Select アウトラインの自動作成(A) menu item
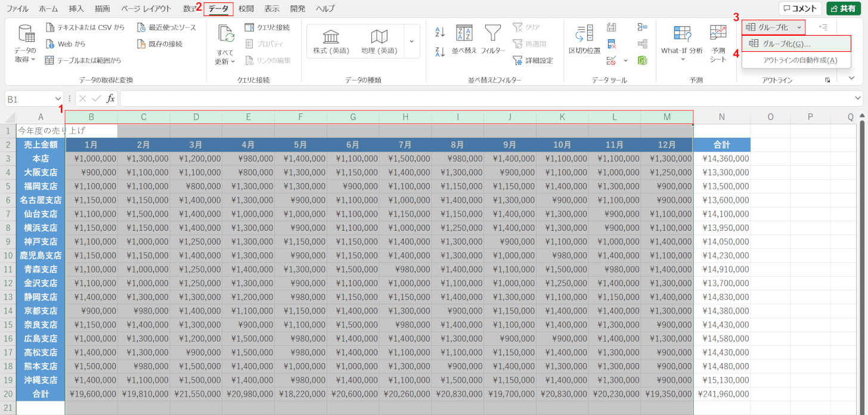This screenshot has width=868, height=415. point(799,60)
